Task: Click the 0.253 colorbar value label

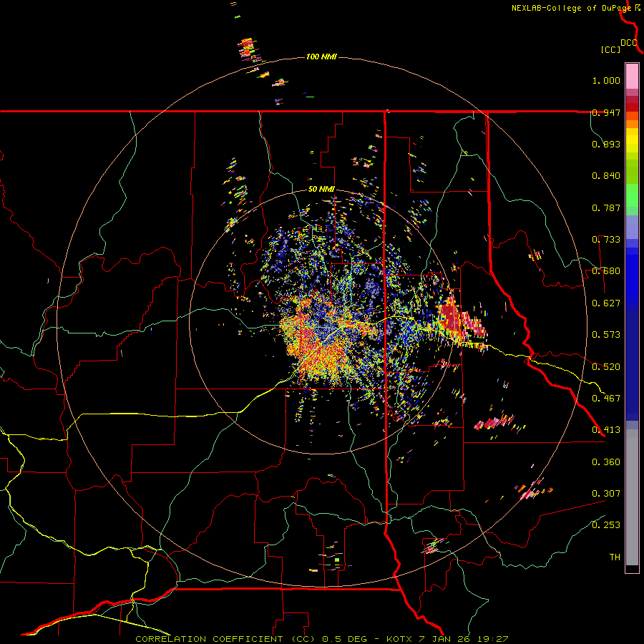Action: [606, 525]
